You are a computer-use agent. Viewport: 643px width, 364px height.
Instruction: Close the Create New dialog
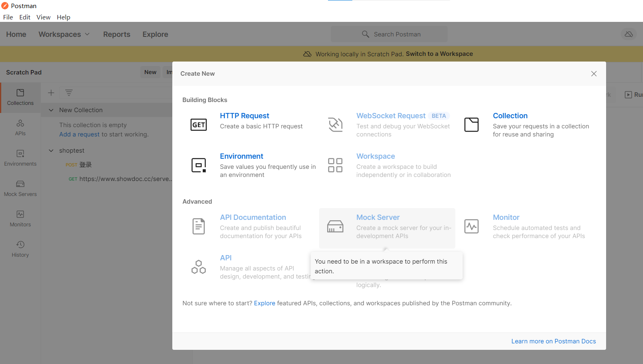point(594,74)
